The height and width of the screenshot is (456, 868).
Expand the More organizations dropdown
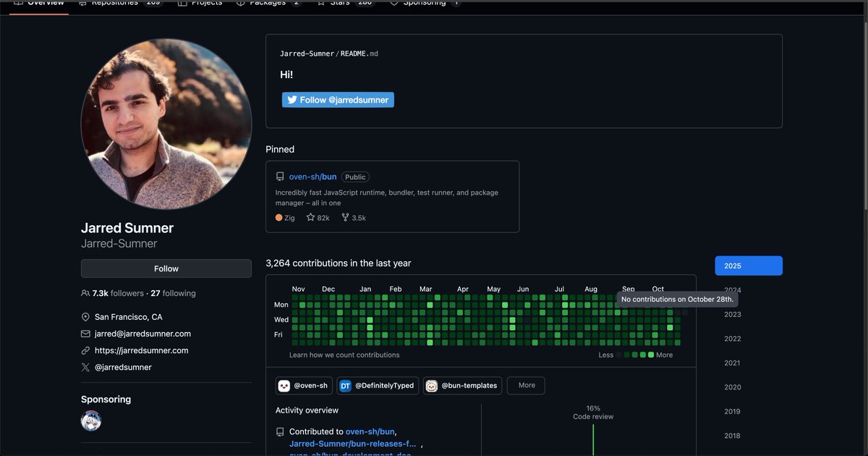527,386
